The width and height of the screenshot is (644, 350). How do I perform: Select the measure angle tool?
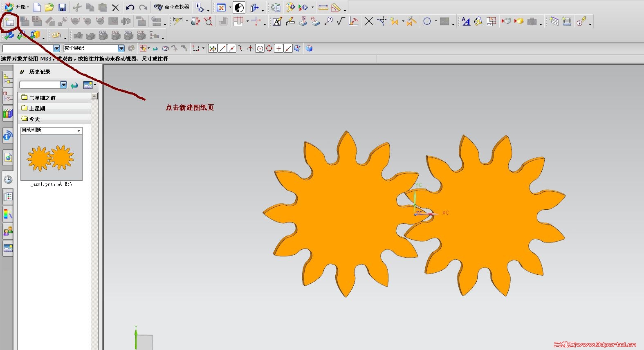pos(336,7)
